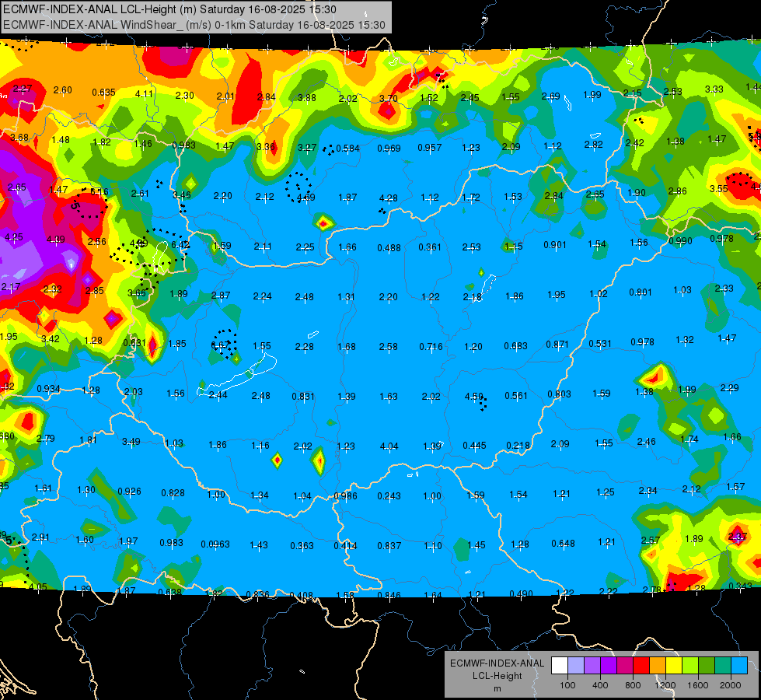
Task: Click the wind shear value 2.58
Action: [388, 346]
